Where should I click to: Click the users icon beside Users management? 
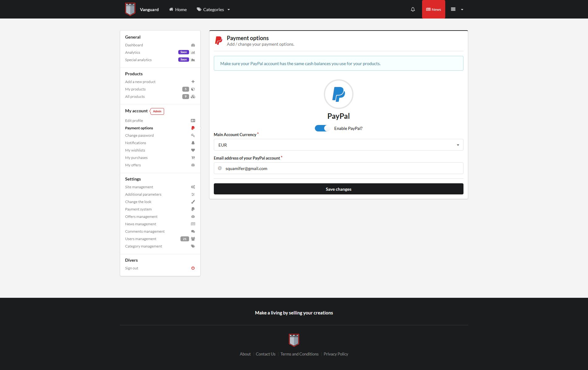click(x=193, y=239)
